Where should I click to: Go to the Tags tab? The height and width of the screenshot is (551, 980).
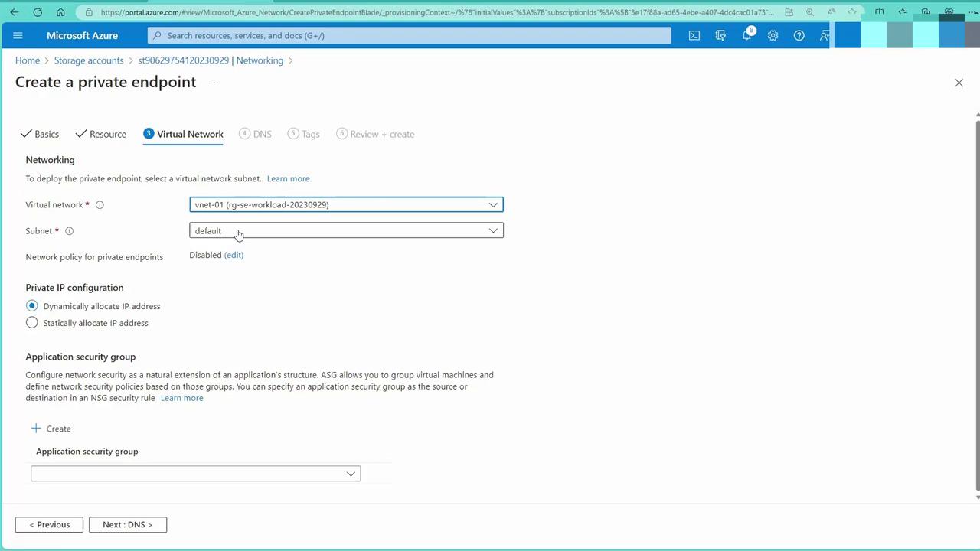[304, 134]
